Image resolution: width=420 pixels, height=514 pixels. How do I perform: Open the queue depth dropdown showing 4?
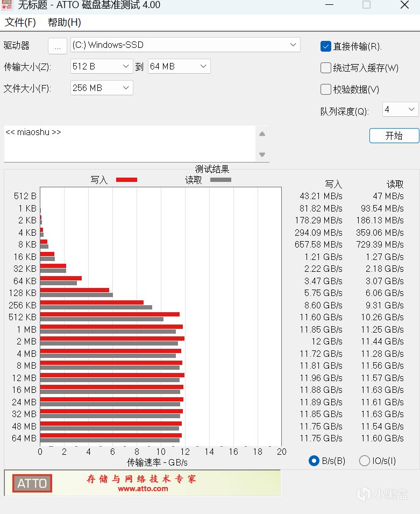tap(400, 109)
